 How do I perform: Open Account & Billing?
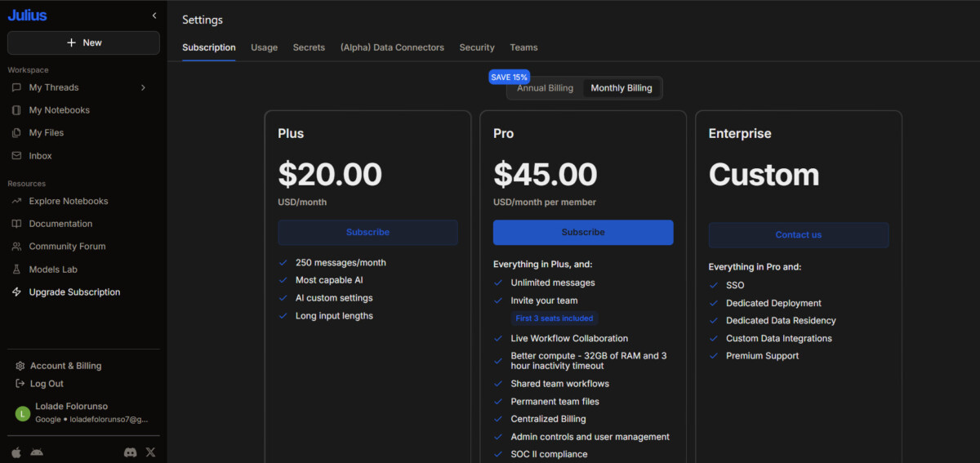(x=65, y=366)
